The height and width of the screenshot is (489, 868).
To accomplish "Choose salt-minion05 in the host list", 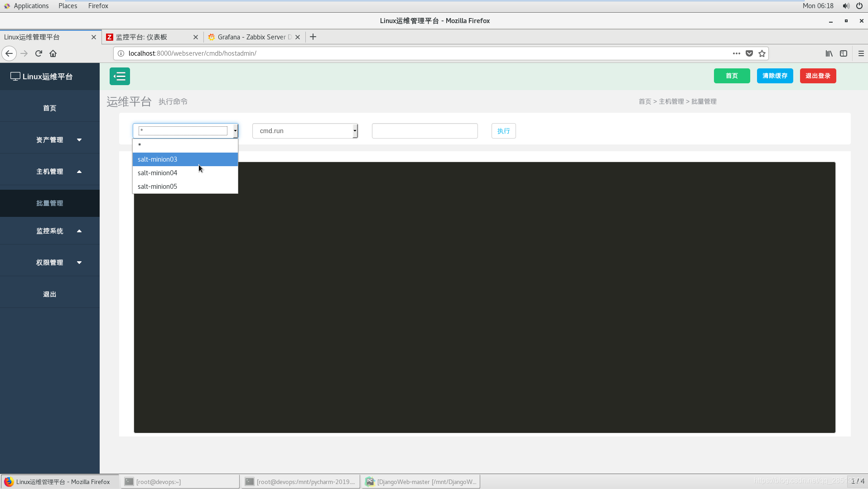I will 157,187.
